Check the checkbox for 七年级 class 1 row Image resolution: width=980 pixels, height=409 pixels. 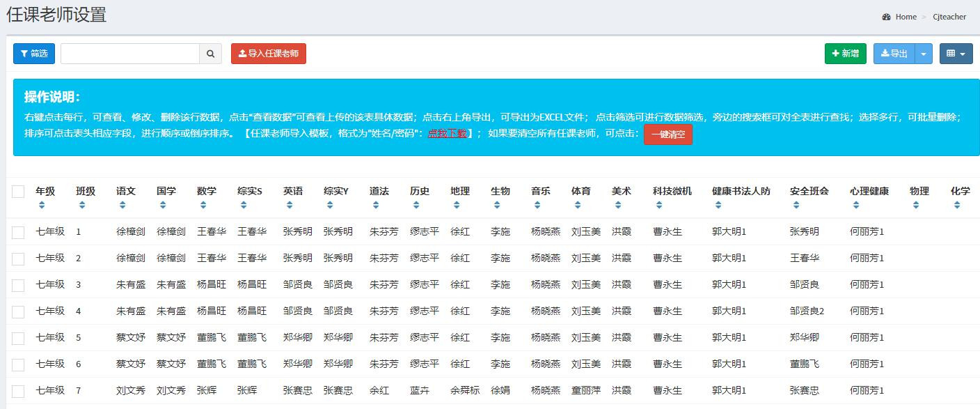click(x=18, y=232)
